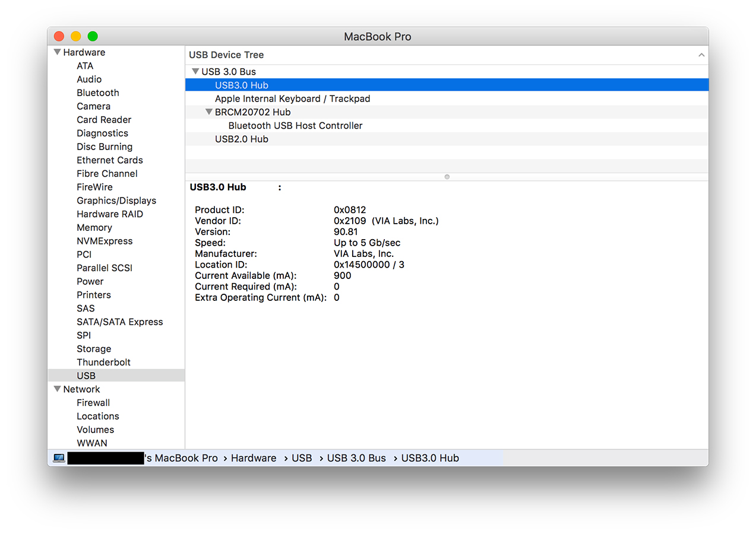Collapse the USB 3.0 Bus device tree
The height and width of the screenshot is (534, 756).
coord(195,71)
